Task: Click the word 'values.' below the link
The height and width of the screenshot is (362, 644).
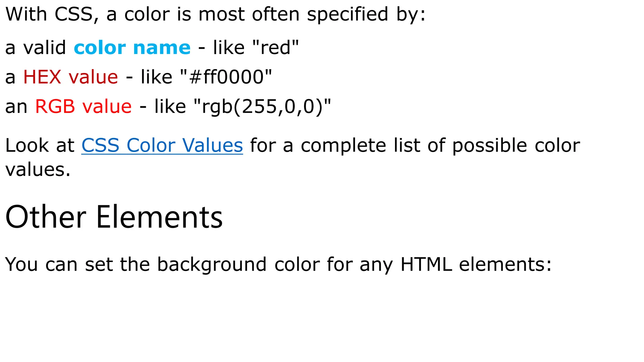Action: [x=38, y=170]
